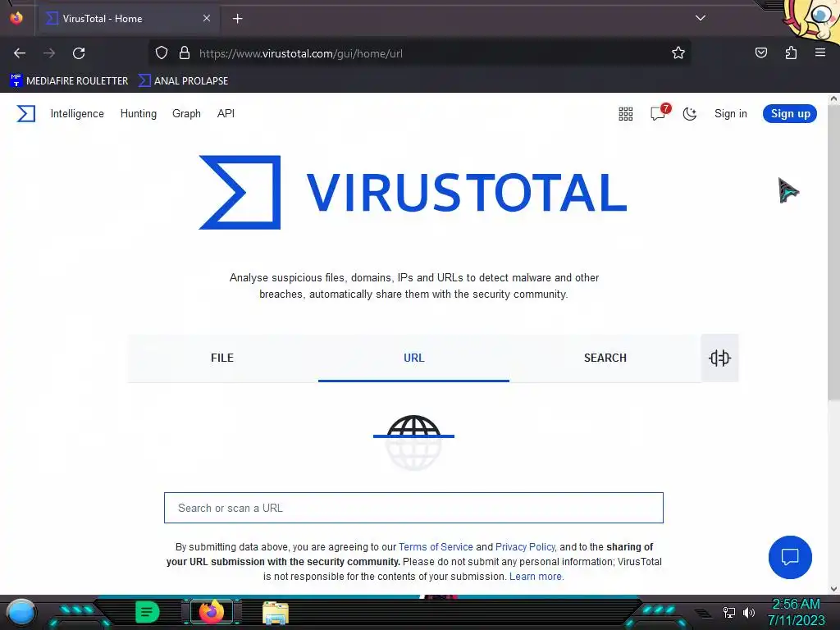
Task: Open the Firefox hamburger menu
Action: 820,52
